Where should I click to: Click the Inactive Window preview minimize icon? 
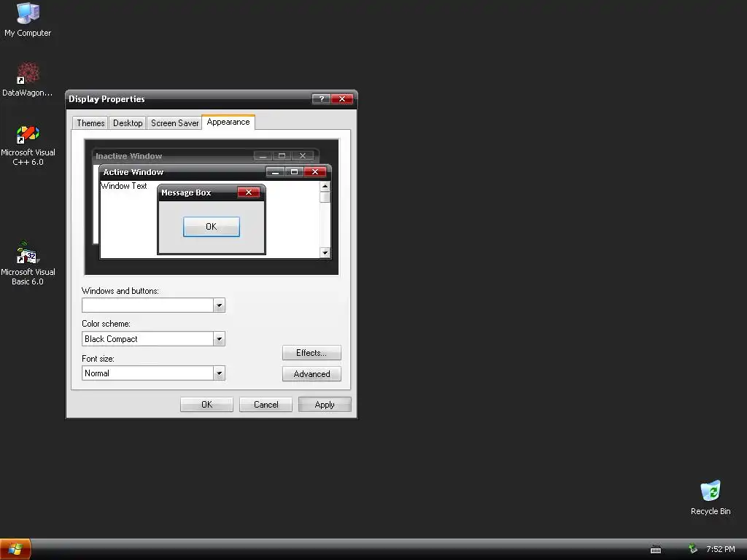pyautogui.click(x=263, y=156)
